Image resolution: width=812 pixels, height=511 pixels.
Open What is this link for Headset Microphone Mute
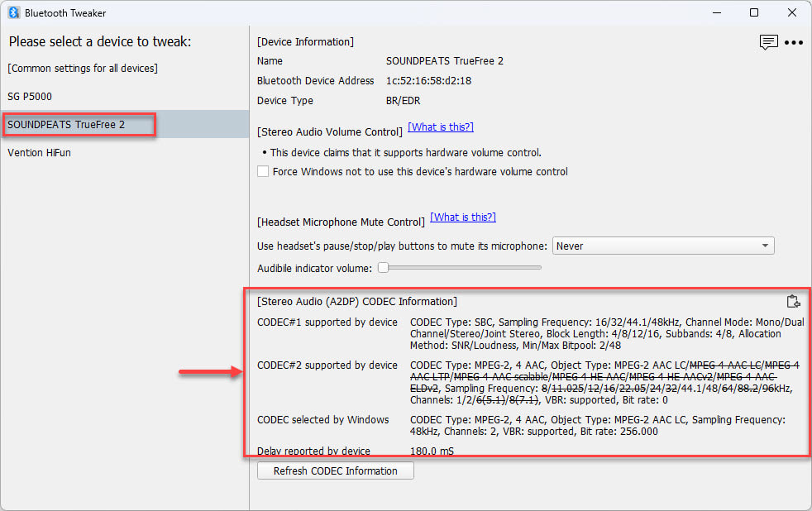point(463,217)
